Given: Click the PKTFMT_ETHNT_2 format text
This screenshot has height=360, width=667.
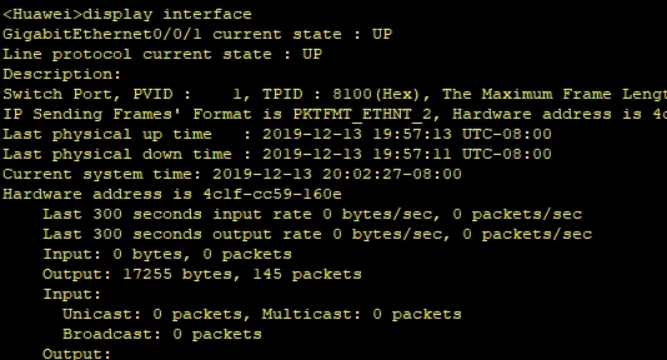Looking at the screenshot, I should point(362,114).
